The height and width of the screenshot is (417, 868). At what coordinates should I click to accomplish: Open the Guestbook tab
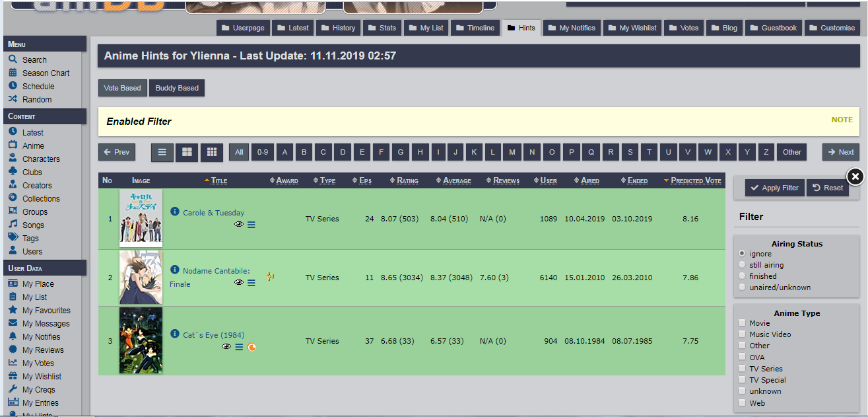(x=773, y=28)
